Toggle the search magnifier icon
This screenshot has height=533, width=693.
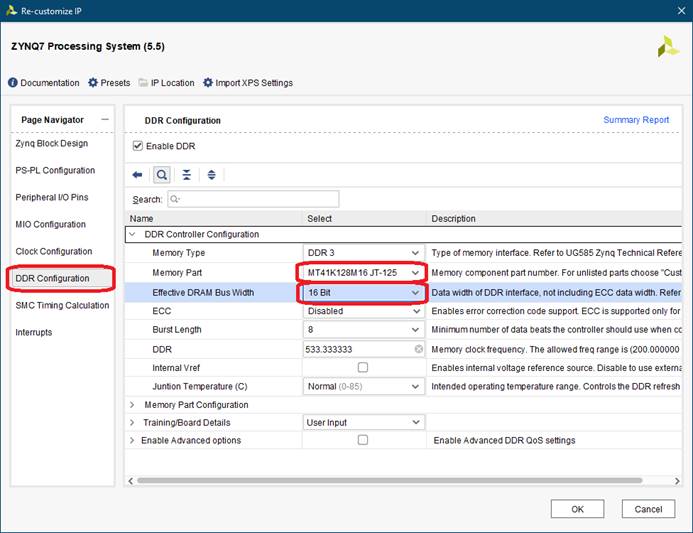161,175
